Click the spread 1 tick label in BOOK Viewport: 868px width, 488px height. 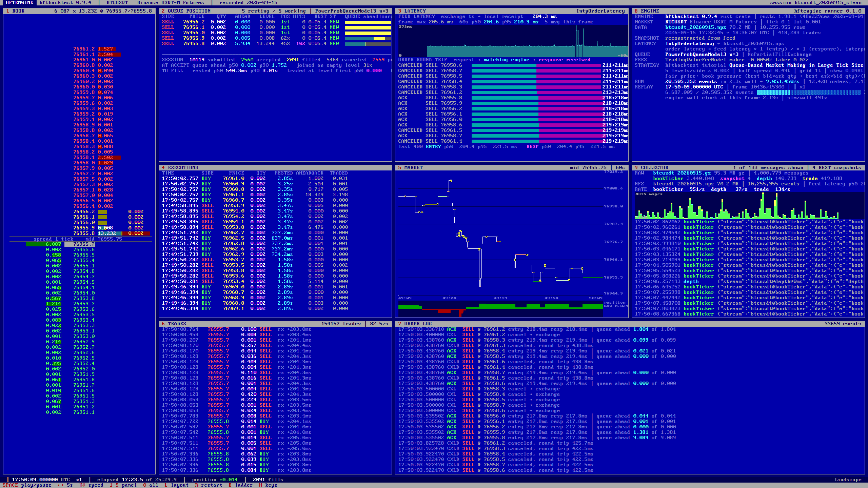pos(53,239)
